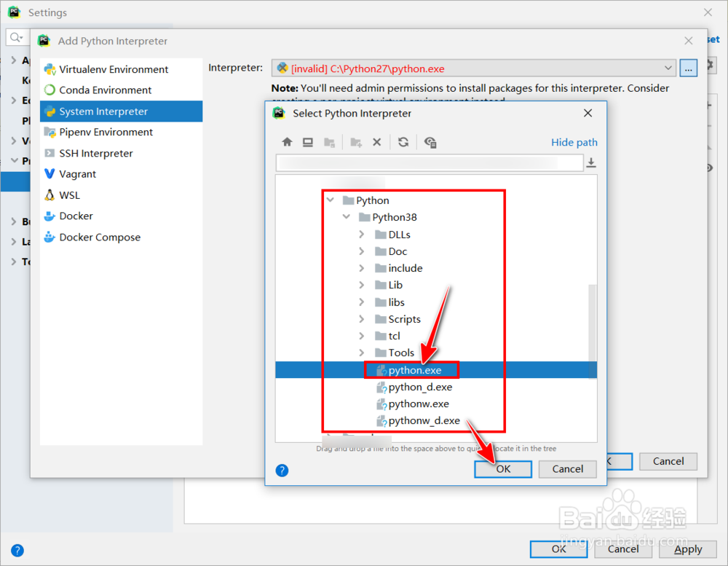The width and height of the screenshot is (728, 566).
Task: Go to the home directory in the file chooser
Action: pos(287,142)
